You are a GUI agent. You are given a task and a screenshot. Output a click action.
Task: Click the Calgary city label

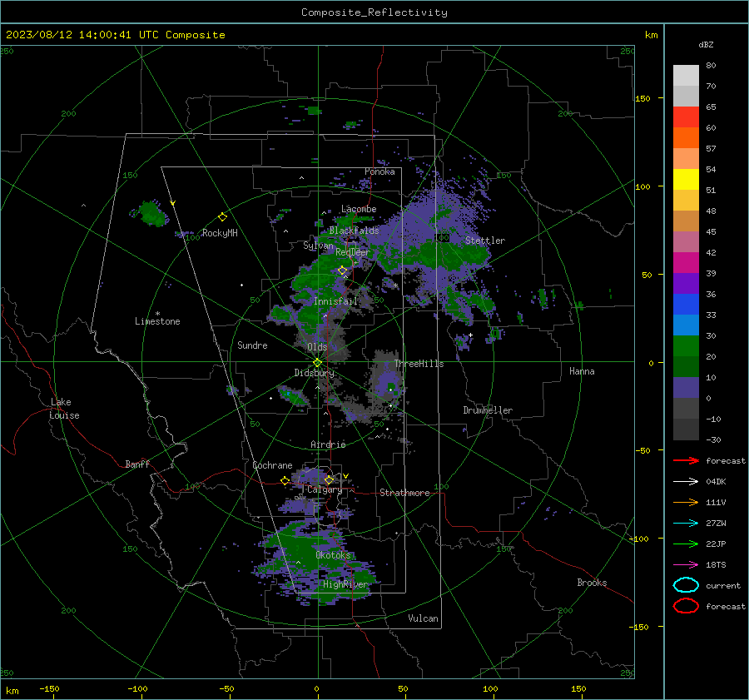tap(325, 489)
